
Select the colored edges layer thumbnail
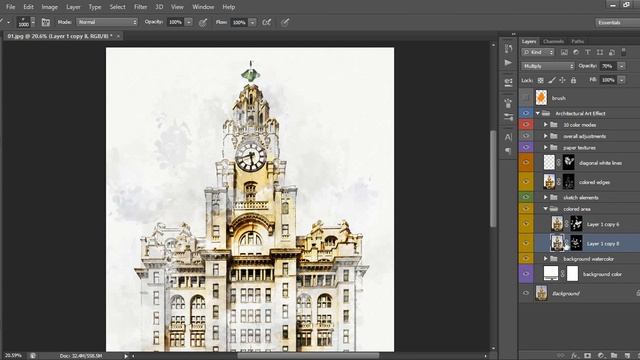pos(549,182)
